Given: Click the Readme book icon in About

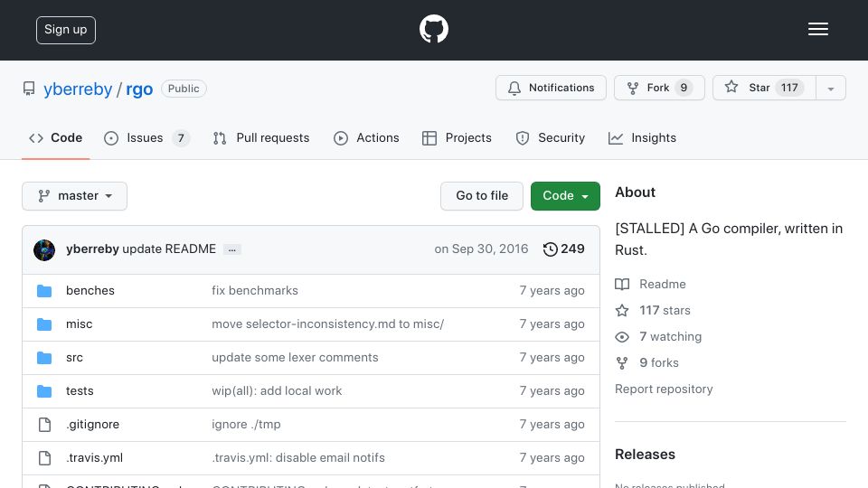Looking at the screenshot, I should (x=622, y=285).
